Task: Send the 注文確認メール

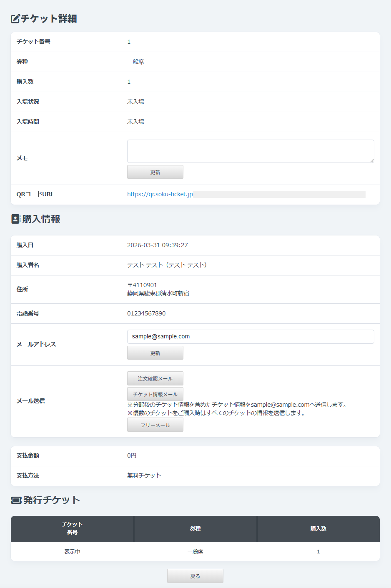Action: pos(155,378)
